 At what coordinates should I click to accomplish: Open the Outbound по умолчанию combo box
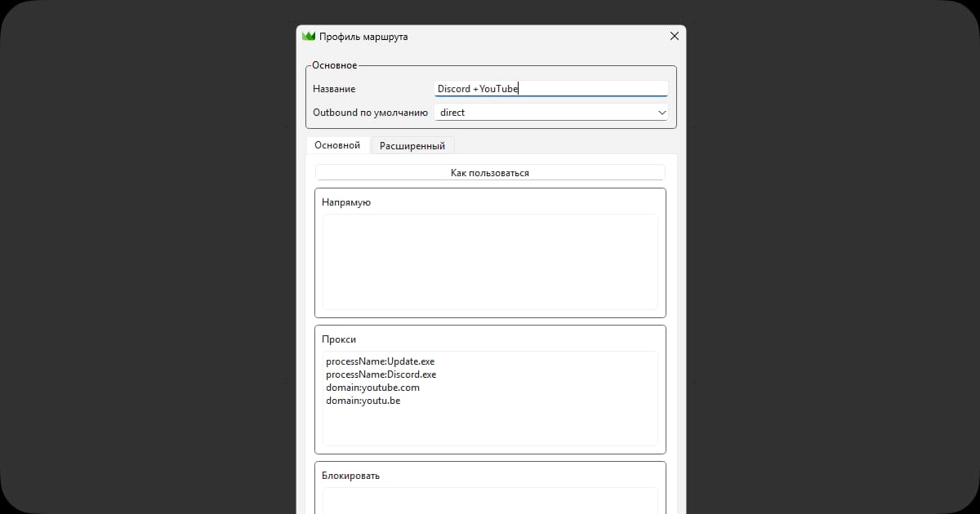click(x=551, y=113)
